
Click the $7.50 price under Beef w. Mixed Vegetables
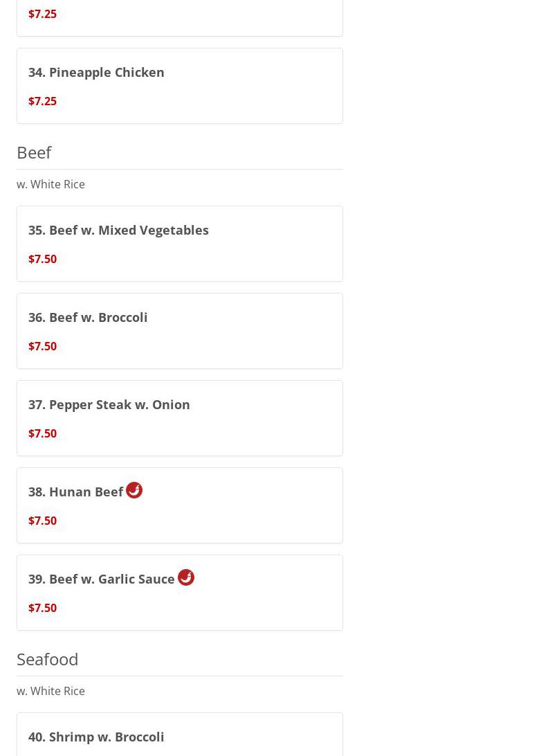click(42, 259)
